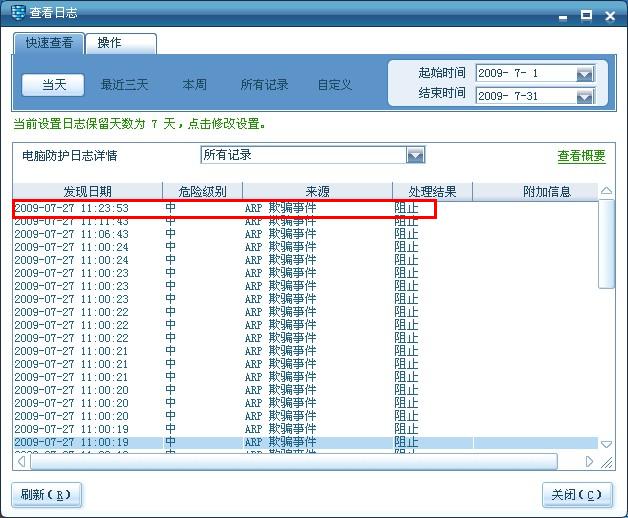The height and width of the screenshot is (518, 628).
Task: Click the horizontal scrollbar right arrow
Action: pos(589,462)
